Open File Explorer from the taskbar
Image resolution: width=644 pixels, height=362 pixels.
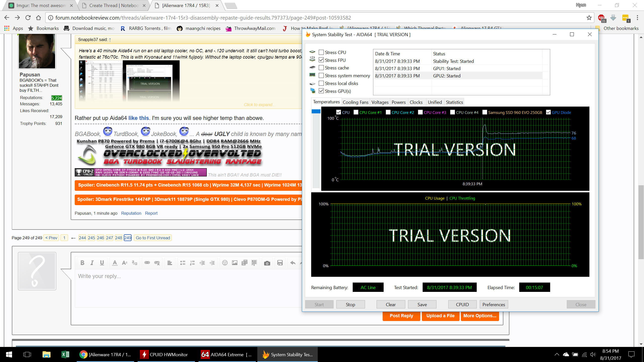click(x=46, y=354)
